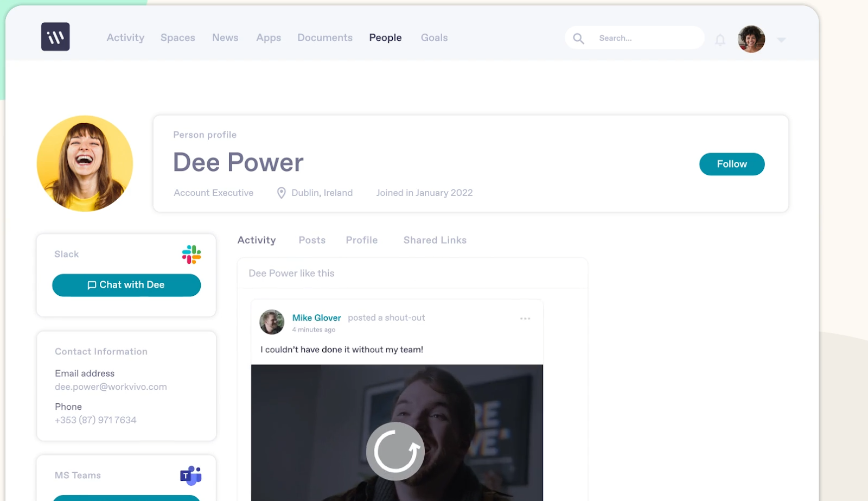Viewport: 868px width, 501px height.
Task: Open the News section
Action: coord(225,38)
